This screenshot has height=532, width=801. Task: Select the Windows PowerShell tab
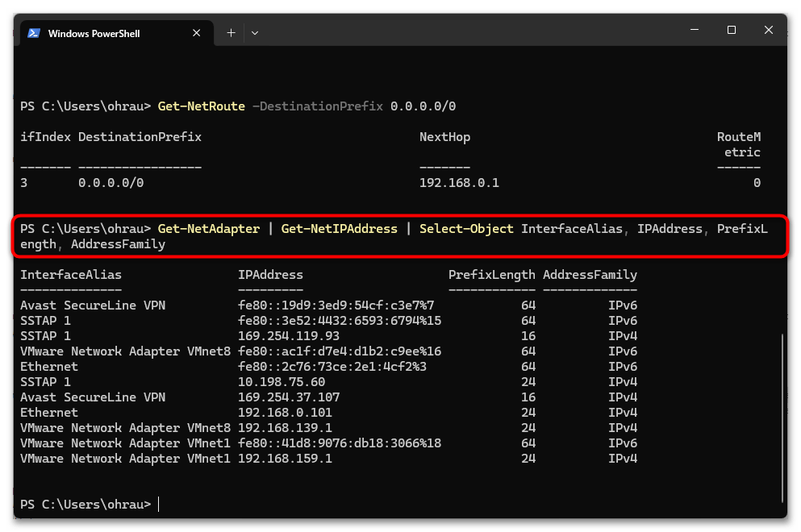point(117,33)
